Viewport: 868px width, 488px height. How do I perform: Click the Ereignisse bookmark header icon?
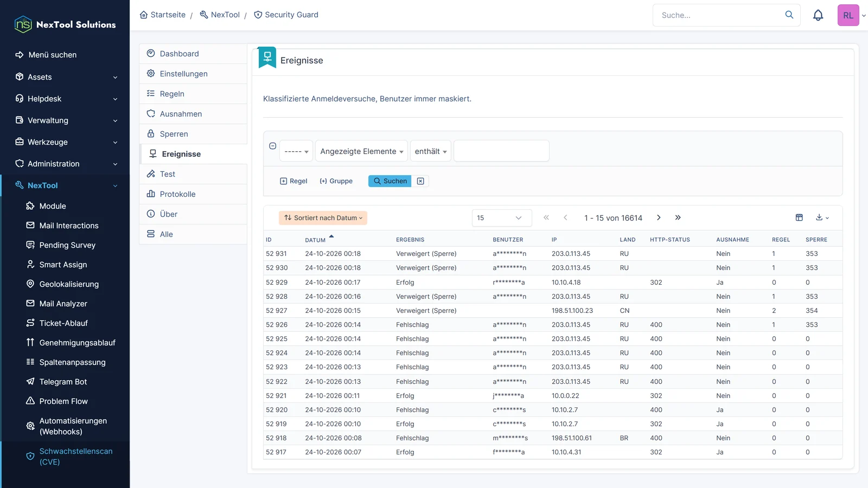[x=267, y=57]
